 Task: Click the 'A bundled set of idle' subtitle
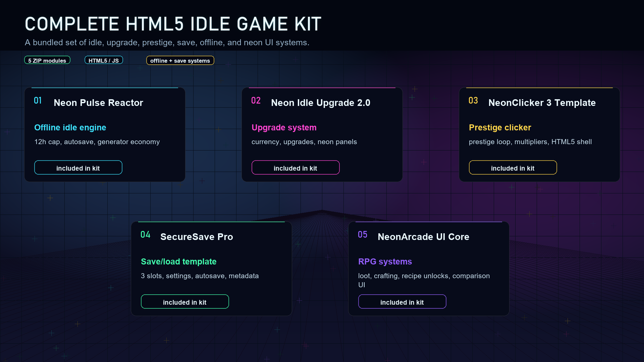click(x=167, y=43)
